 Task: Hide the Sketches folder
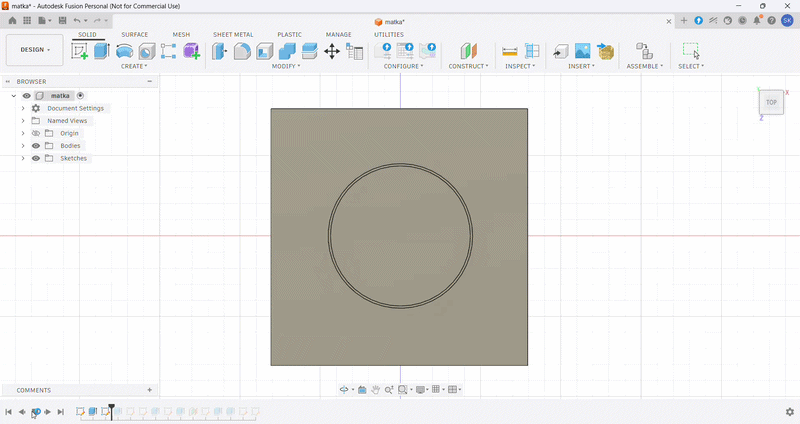(x=36, y=158)
